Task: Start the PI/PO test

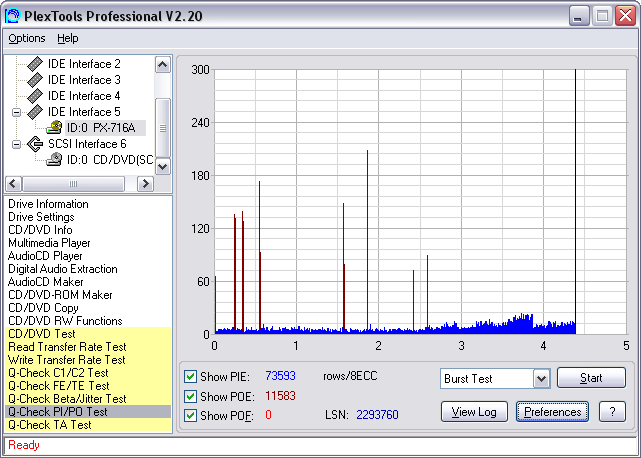Action: click(x=591, y=377)
